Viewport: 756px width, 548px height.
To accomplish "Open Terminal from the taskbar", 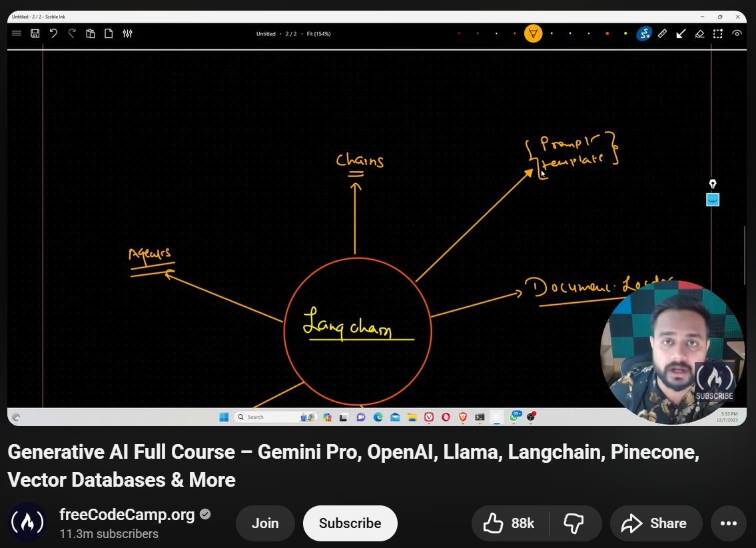I will 480,417.
